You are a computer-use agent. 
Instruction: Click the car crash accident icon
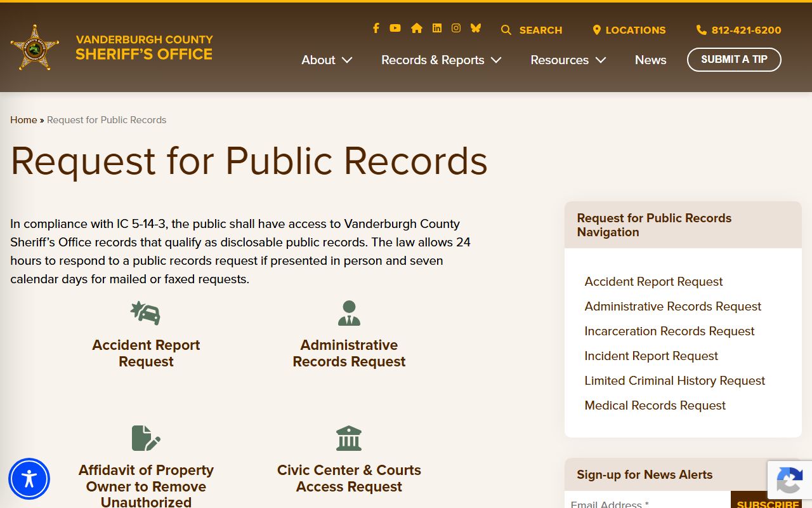coord(145,313)
